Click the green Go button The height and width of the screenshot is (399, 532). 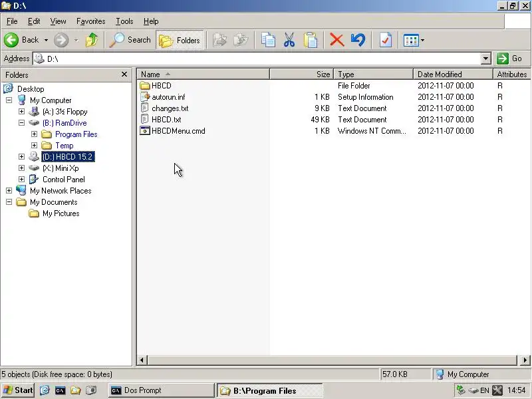[509, 59]
